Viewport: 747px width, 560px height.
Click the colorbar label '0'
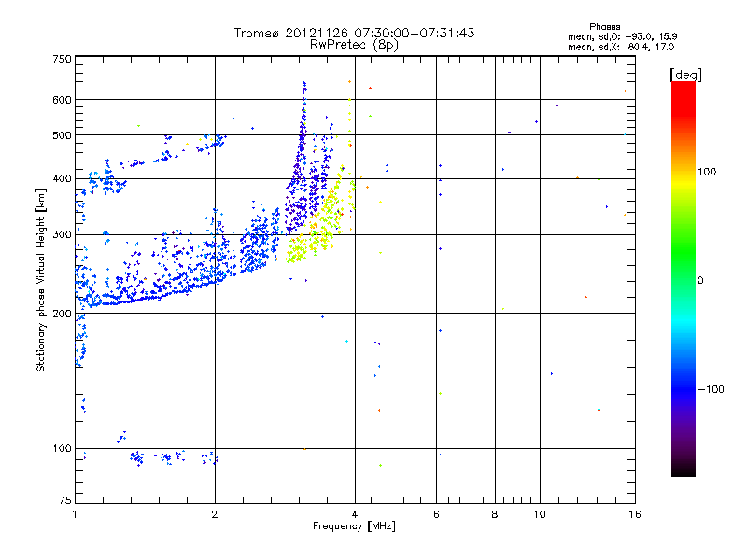[700, 281]
